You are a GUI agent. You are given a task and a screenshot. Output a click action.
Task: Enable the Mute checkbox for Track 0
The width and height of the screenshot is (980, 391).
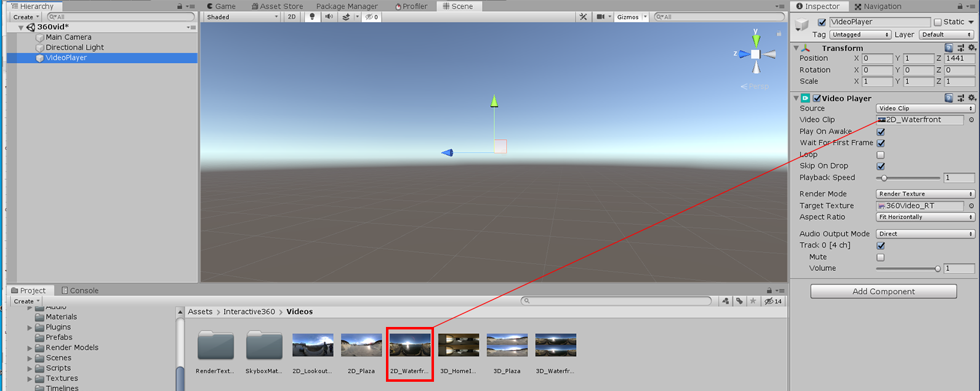click(881, 257)
